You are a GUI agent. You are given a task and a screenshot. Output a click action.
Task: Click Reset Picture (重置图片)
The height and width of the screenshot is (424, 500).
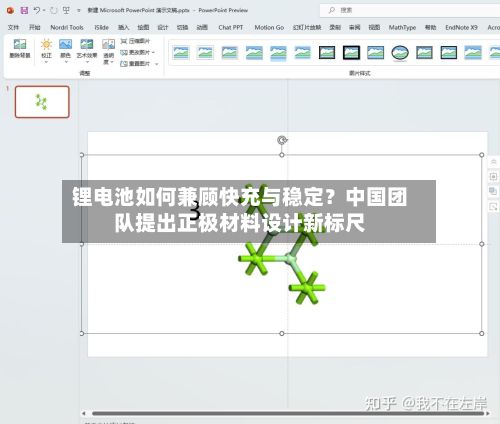(x=135, y=63)
